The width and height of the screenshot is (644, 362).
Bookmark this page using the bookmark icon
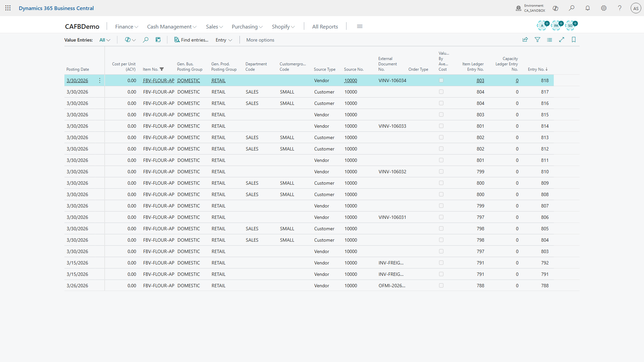coord(574,40)
